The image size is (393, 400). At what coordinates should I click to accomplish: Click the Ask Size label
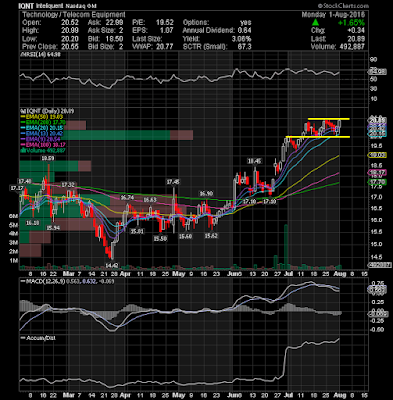pyautogui.click(x=102, y=31)
